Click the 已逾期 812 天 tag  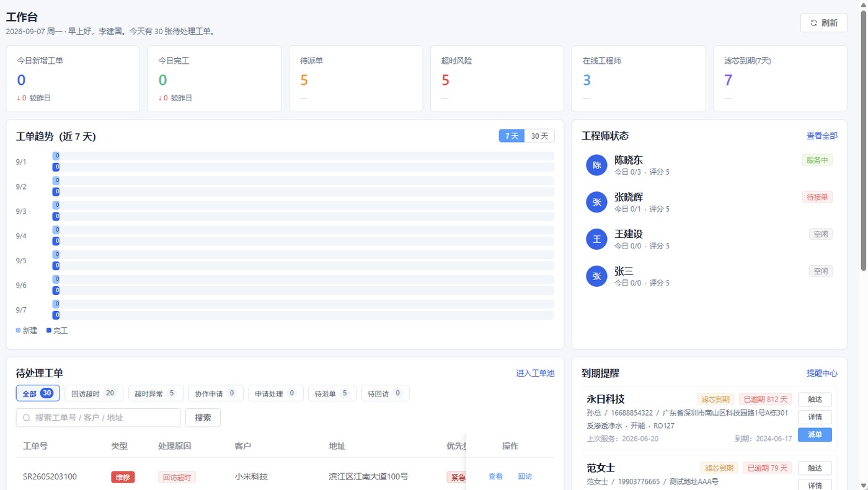click(x=766, y=399)
